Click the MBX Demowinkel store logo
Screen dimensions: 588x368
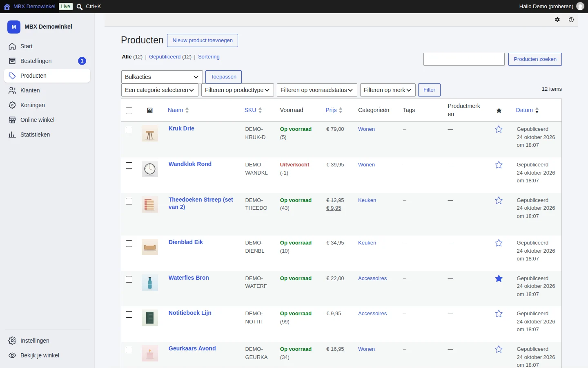tap(14, 27)
